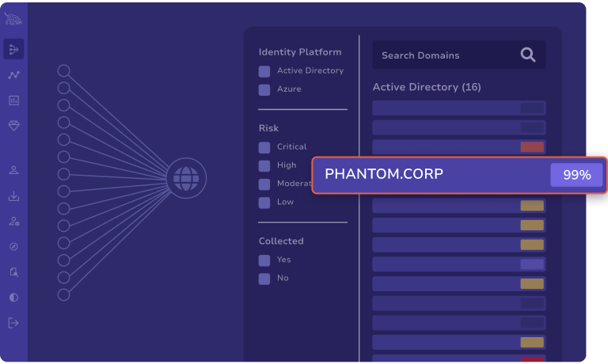Click the diamond icon in the sidebar
This screenshot has width=608, height=364.
click(13, 126)
